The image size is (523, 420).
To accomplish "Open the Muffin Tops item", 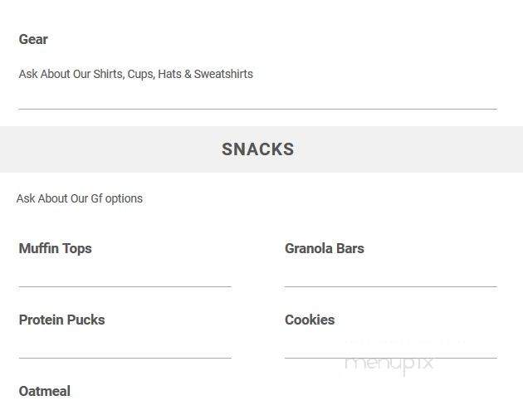I will click(56, 249).
